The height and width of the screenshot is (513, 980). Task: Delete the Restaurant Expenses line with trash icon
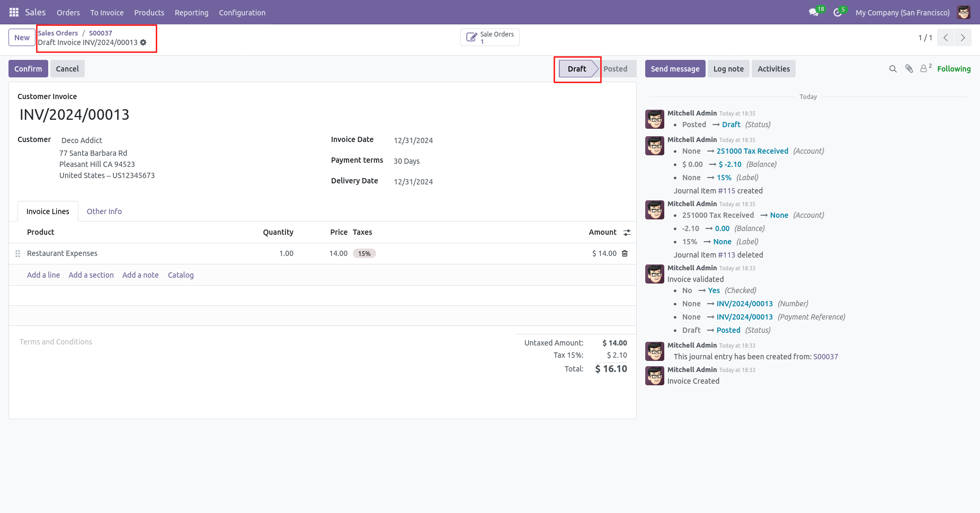coord(625,253)
